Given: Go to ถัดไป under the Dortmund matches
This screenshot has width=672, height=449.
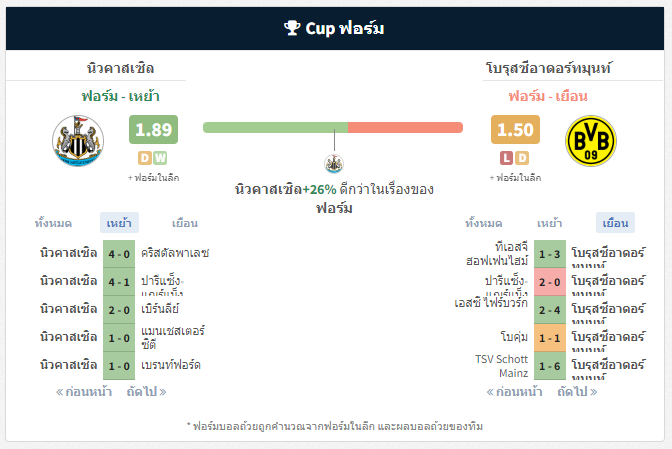Looking at the screenshot, I should click(577, 392).
